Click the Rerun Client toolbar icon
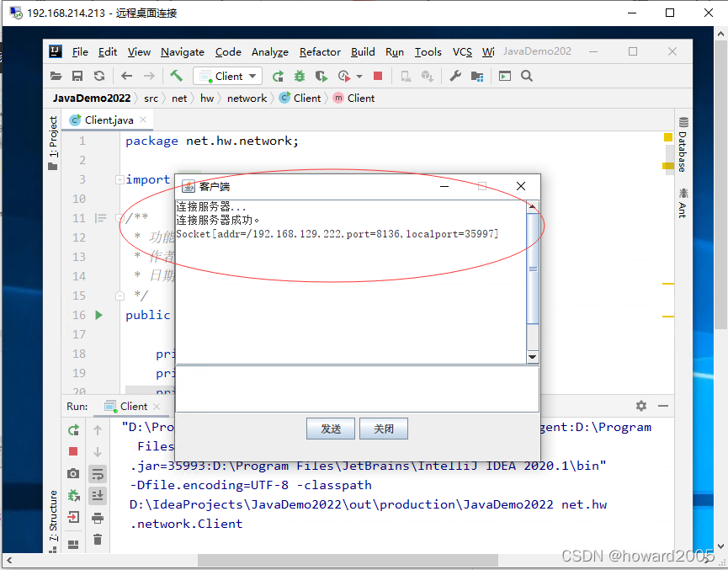 (x=278, y=76)
